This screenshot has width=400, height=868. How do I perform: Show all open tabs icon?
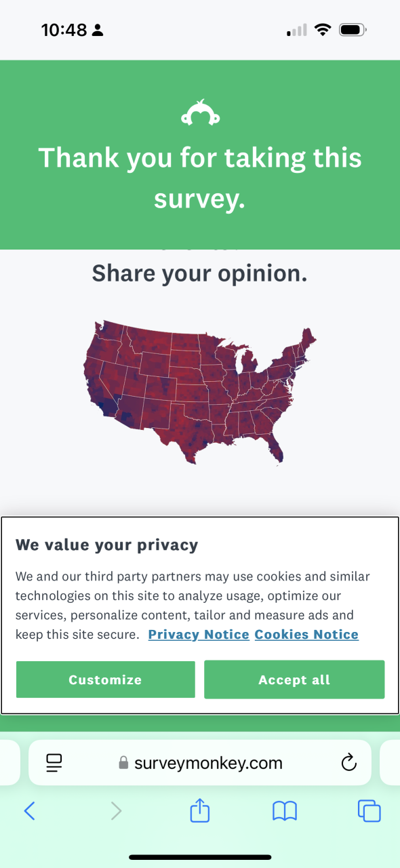click(x=369, y=810)
